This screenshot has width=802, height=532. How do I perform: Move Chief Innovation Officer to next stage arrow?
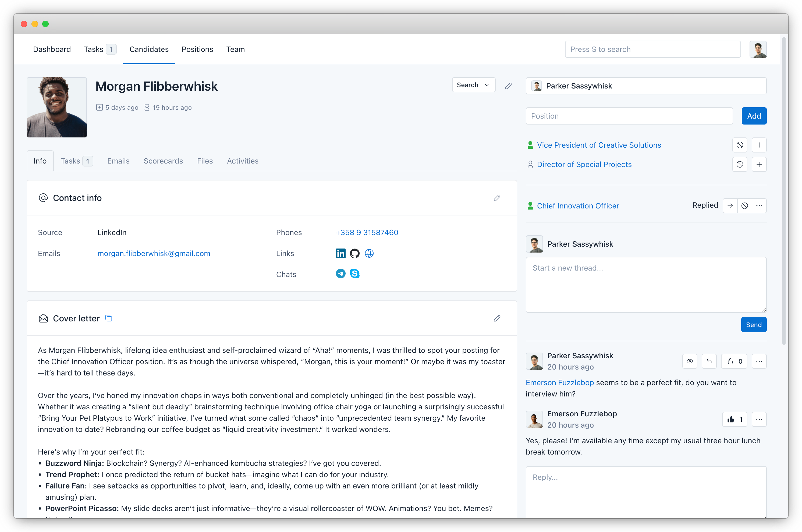click(x=730, y=206)
